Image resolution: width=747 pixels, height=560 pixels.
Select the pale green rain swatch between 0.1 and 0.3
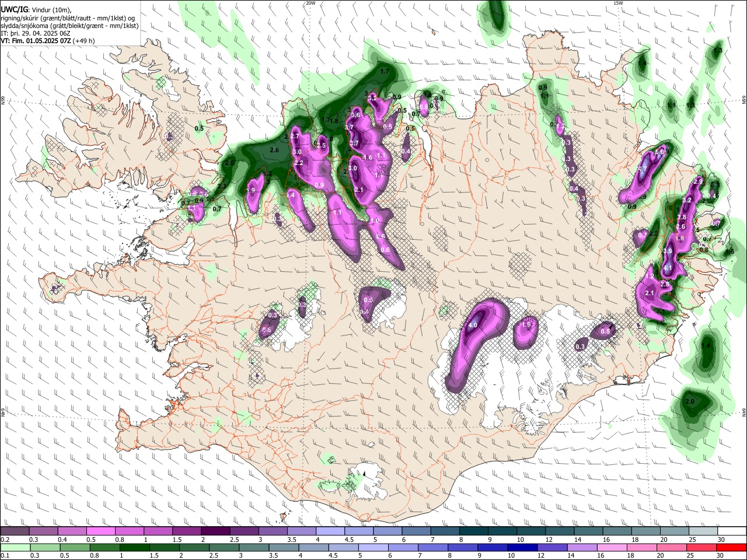click(x=15, y=547)
